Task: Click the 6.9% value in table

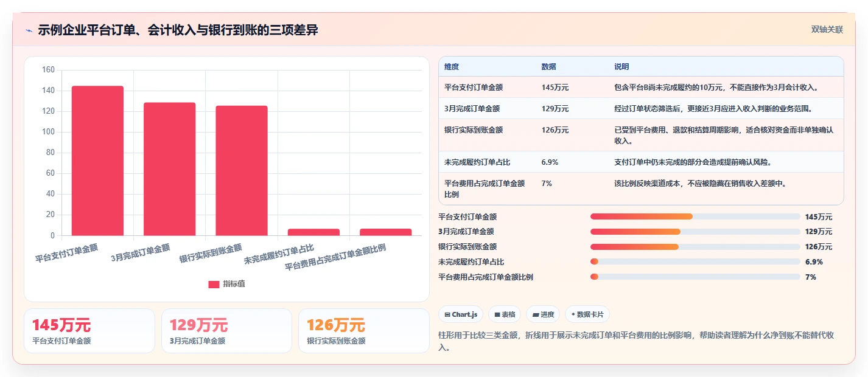Action: point(550,162)
